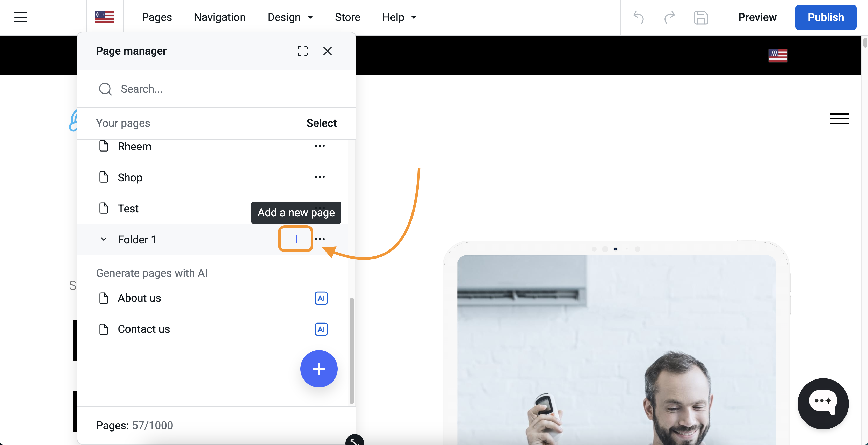Open the Help dropdown menu
This screenshot has height=445, width=868.
[x=399, y=17]
